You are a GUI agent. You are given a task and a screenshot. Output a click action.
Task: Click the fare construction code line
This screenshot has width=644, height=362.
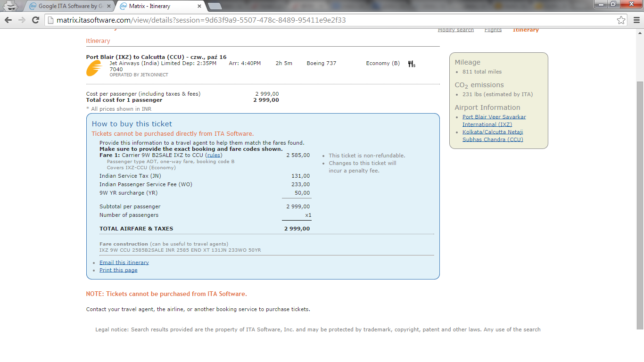[180, 250]
